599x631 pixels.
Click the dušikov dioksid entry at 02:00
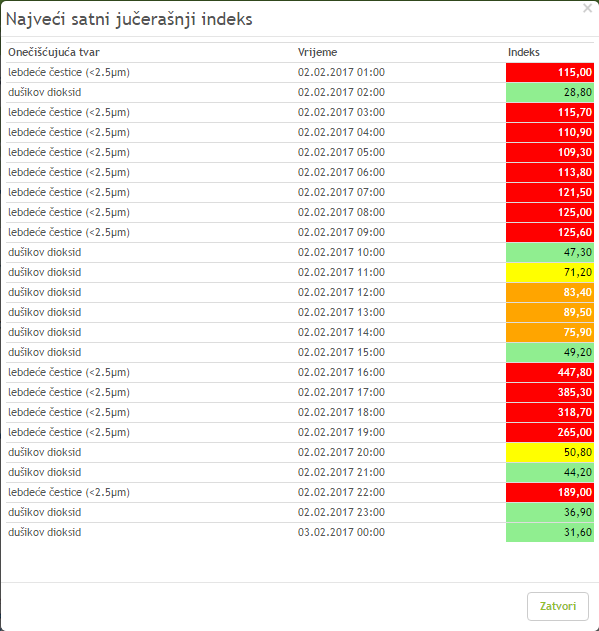click(x=45, y=93)
